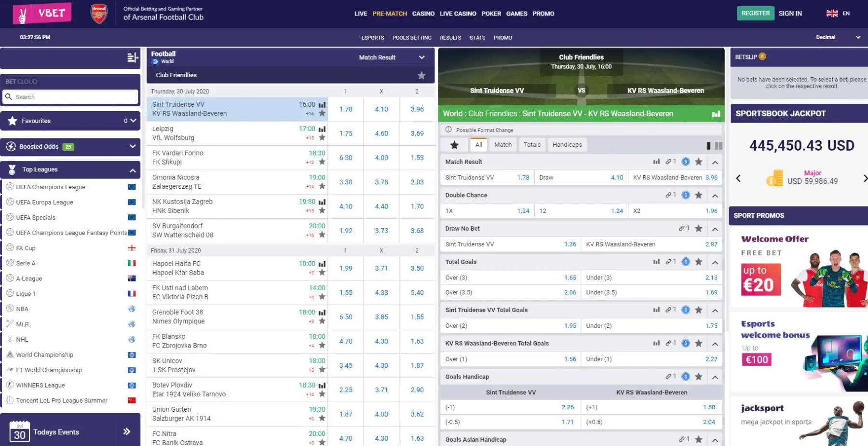
Task: Open the Esports welcome bonus promo
Action: tap(799, 351)
